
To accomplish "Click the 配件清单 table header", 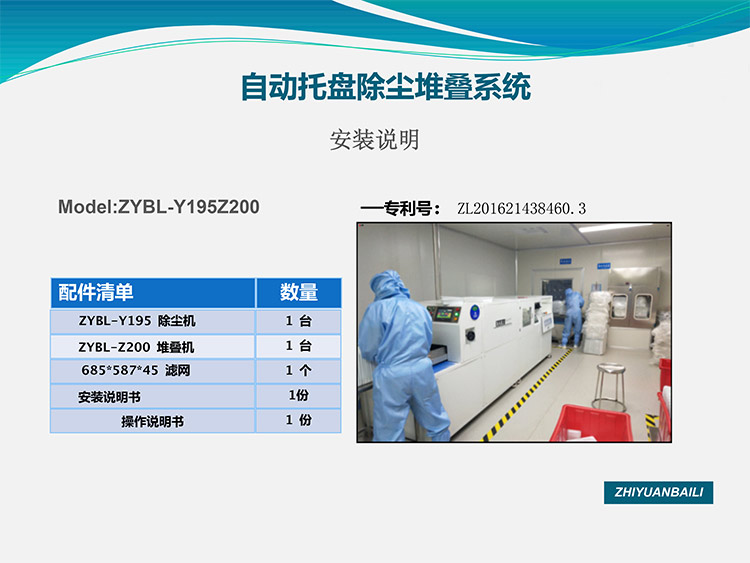I will (x=152, y=292).
